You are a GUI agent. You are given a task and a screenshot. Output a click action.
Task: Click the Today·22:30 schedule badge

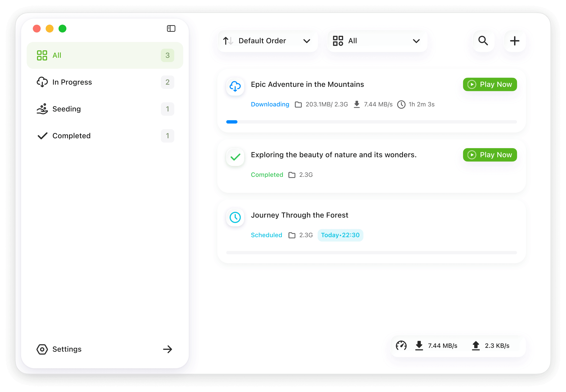[340, 235]
